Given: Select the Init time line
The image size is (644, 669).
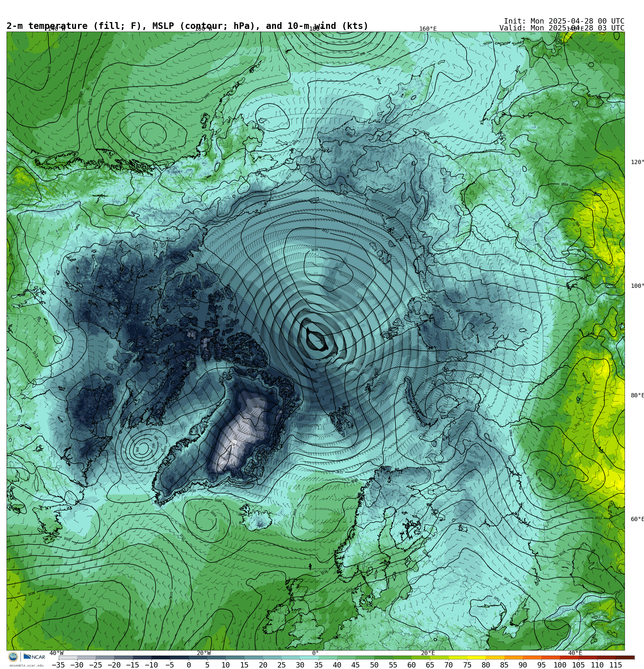Looking at the screenshot, I should (564, 21).
